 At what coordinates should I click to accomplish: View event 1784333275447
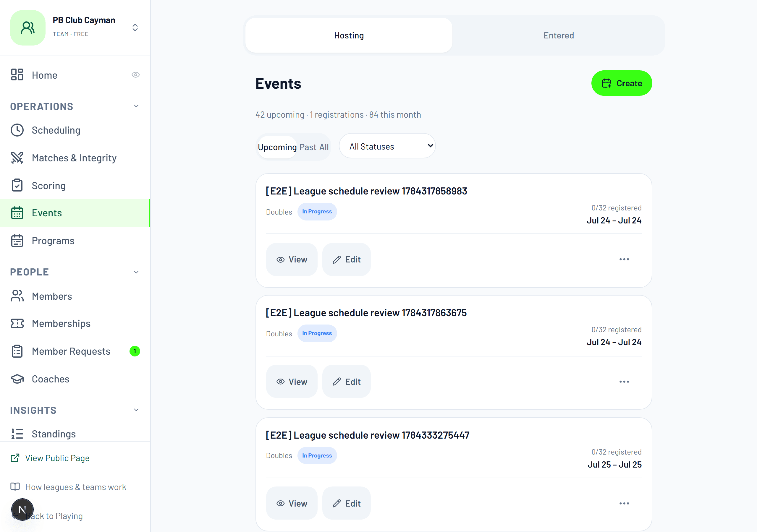point(292,503)
